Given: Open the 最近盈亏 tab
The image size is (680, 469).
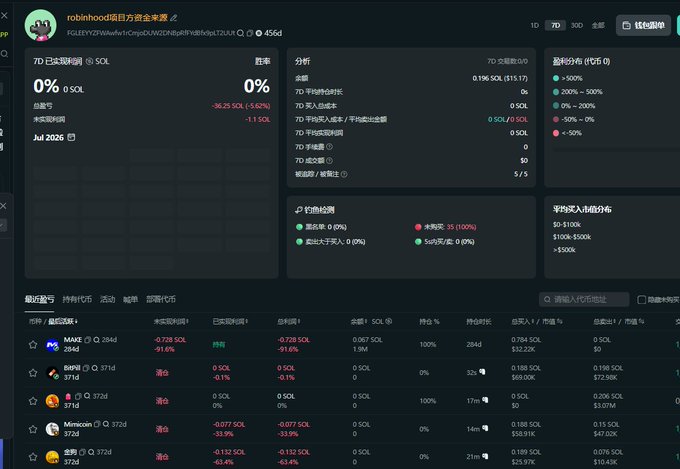Looking at the screenshot, I should click(39, 299).
